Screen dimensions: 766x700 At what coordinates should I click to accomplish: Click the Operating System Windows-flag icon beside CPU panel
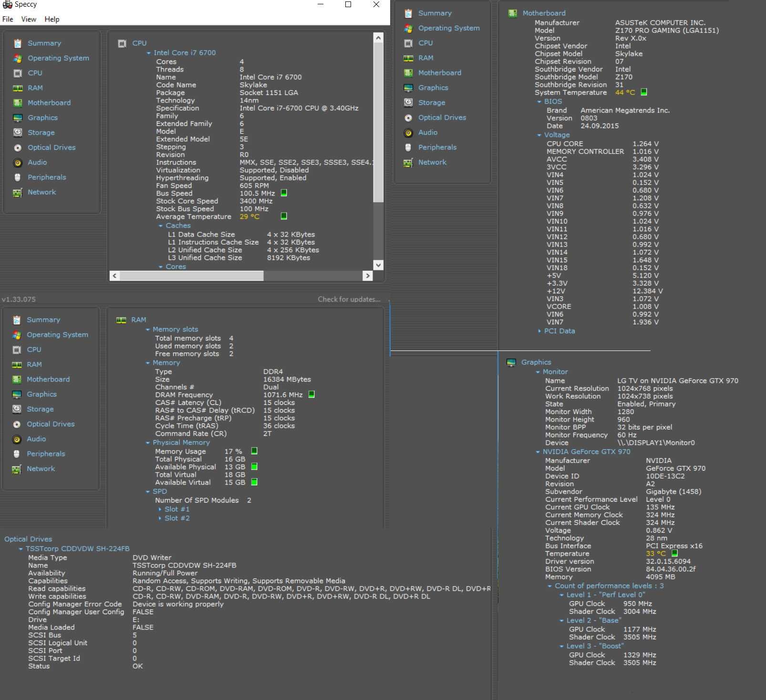coord(18,58)
